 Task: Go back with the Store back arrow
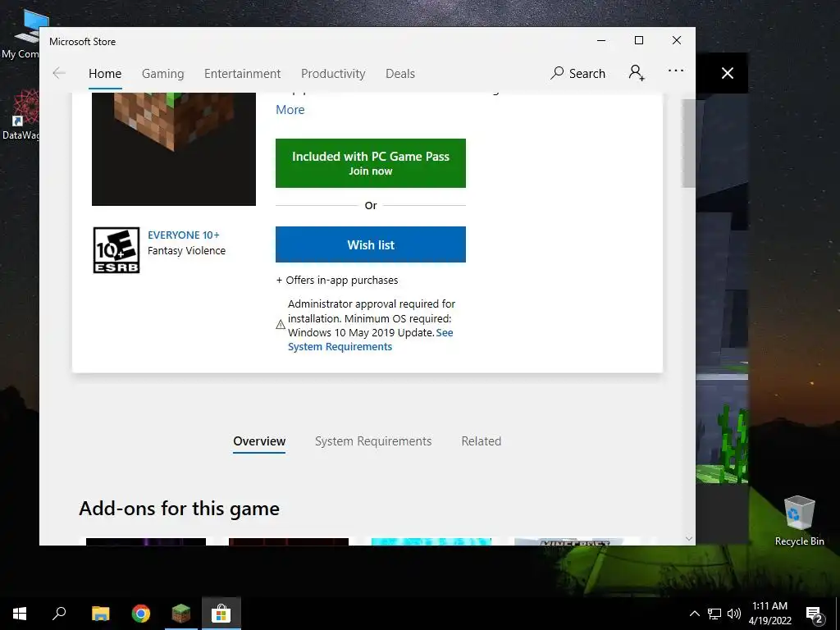(x=59, y=73)
